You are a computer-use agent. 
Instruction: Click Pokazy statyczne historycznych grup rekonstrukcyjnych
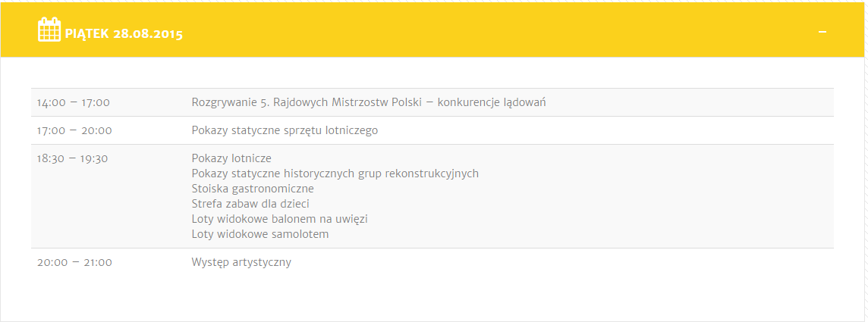click(335, 174)
